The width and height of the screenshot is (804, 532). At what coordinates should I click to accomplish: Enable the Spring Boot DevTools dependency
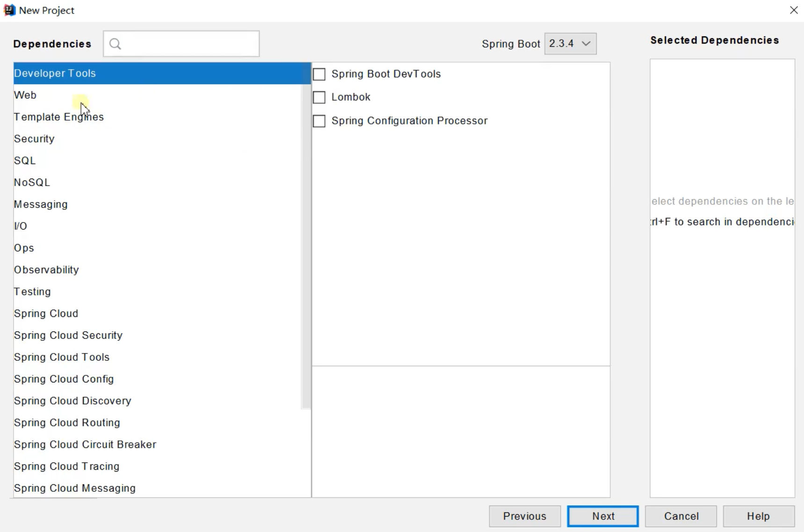click(319, 74)
